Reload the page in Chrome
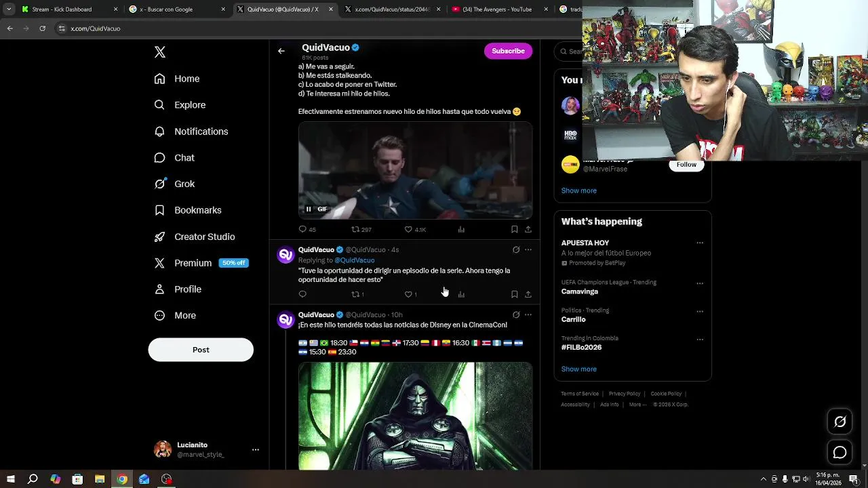Screen dimensions: 868x488 [x=42, y=28]
